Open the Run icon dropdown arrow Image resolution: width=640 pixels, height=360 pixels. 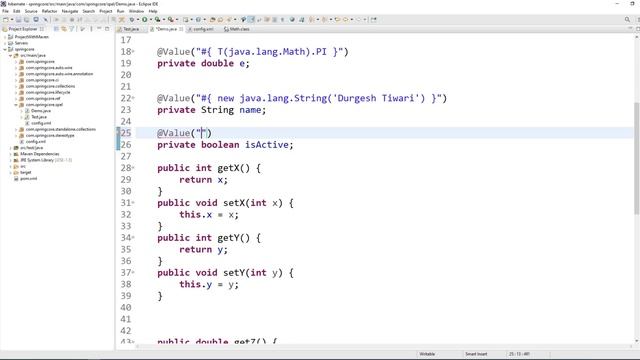coord(151,19)
